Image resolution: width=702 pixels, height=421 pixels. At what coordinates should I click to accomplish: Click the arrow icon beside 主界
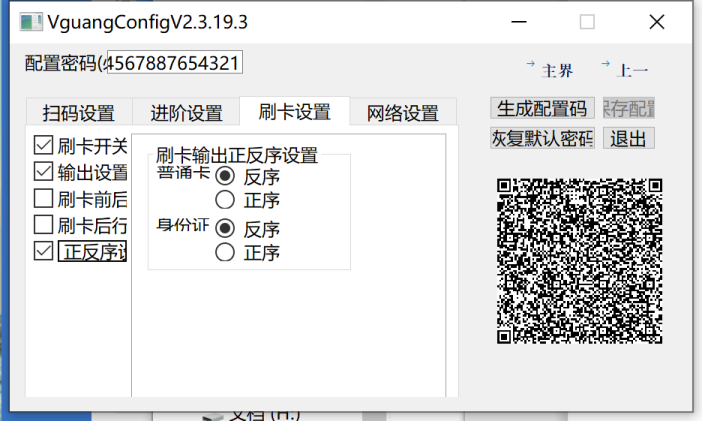coord(531,64)
